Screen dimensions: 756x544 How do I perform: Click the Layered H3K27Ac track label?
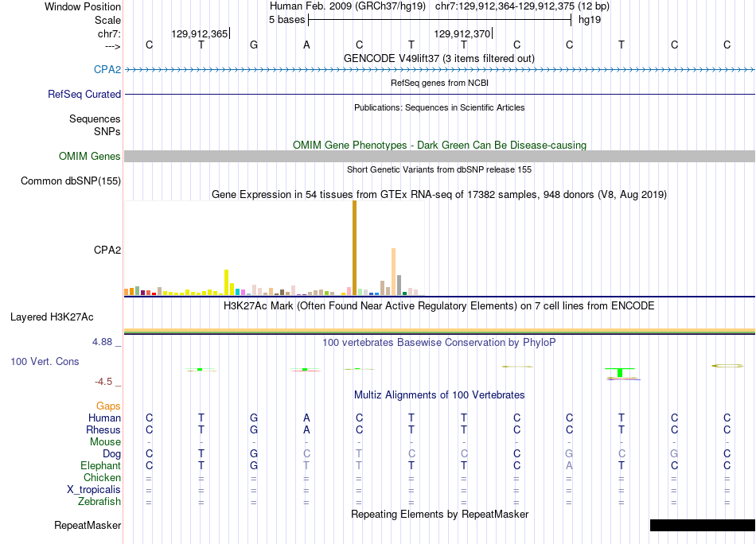pos(52,317)
